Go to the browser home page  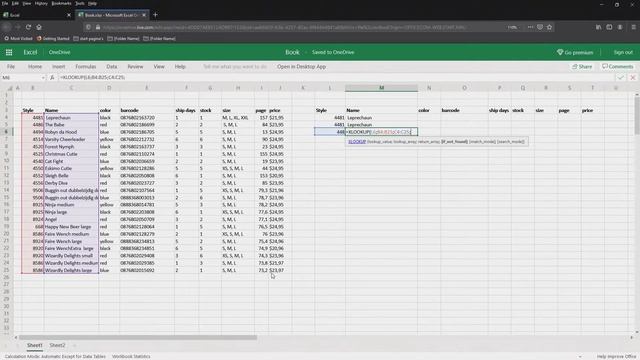coord(39,27)
